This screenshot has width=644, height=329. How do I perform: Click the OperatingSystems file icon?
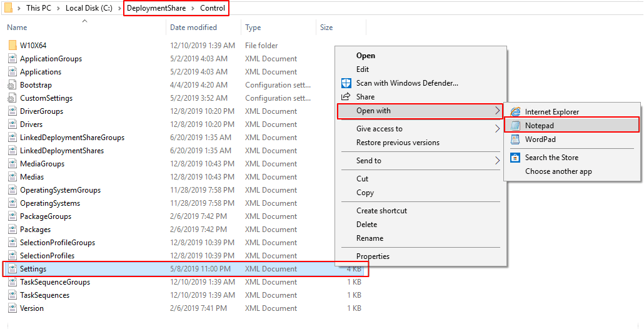coord(13,203)
